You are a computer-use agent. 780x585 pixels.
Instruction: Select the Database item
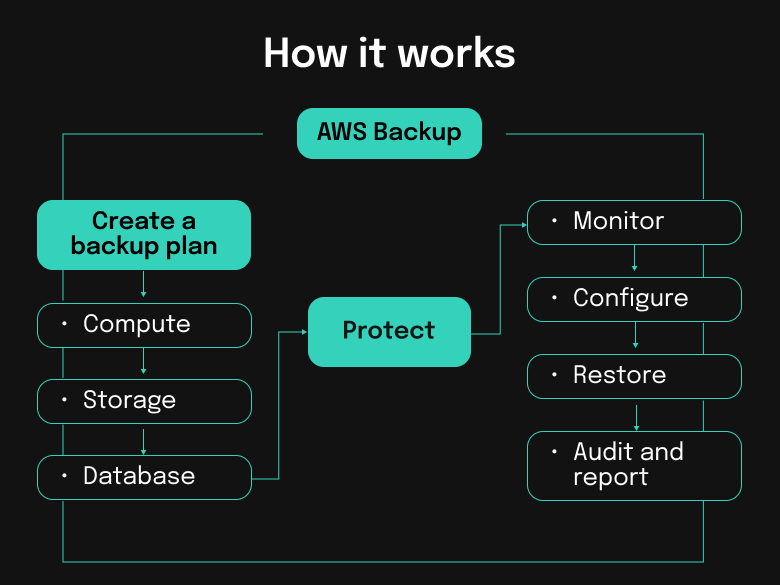coord(144,478)
